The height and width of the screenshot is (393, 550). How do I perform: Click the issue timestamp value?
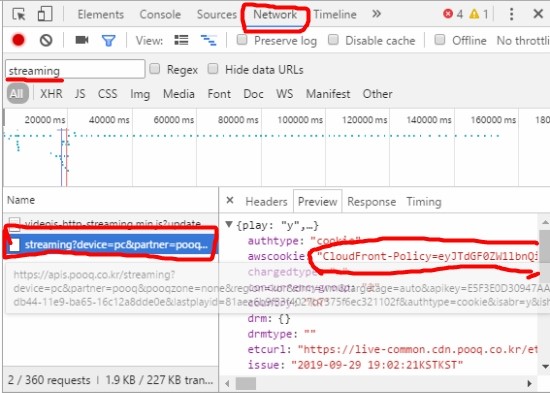pyautogui.click(x=377, y=365)
